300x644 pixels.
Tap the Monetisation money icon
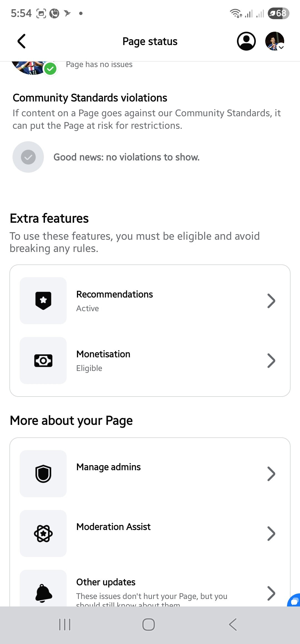(43, 361)
